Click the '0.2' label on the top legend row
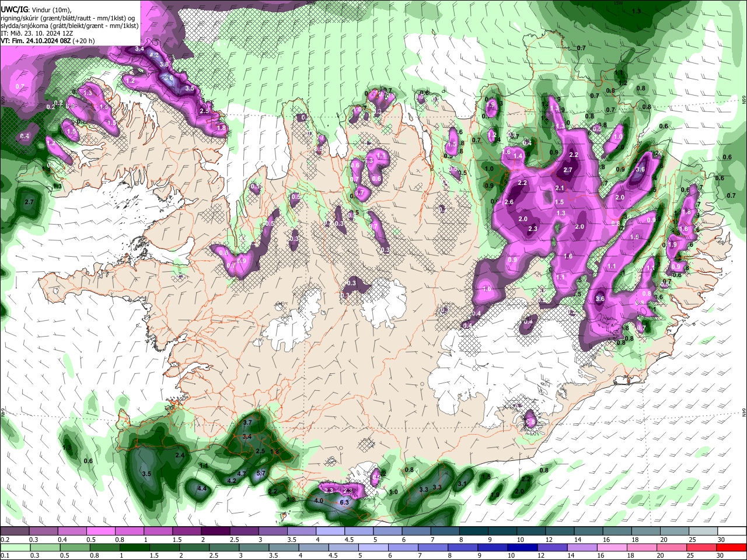The width and height of the screenshot is (747, 560). (x=5, y=540)
